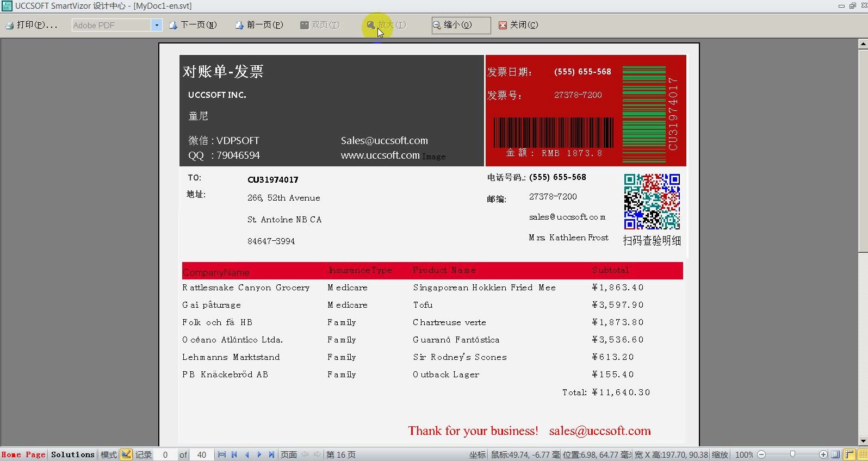Image resolution: width=868 pixels, height=461 pixels.
Task: Close the preview with 关闭 button
Action: pos(518,25)
